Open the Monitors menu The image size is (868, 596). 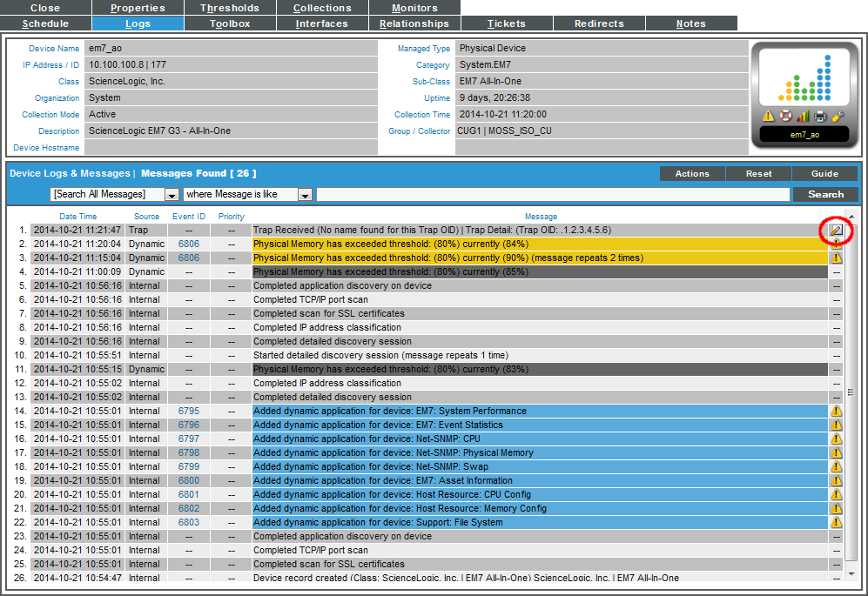pyautogui.click(x=414, y=8)
